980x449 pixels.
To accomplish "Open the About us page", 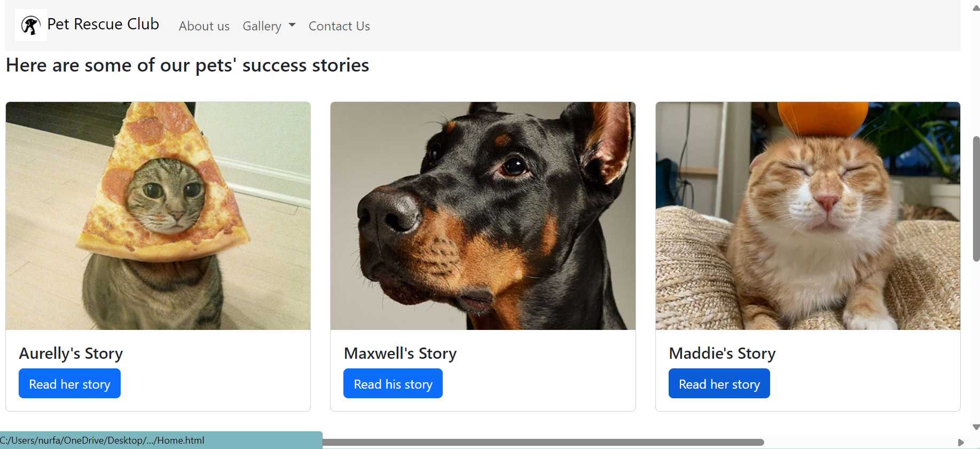I will (x=204, y=26).
